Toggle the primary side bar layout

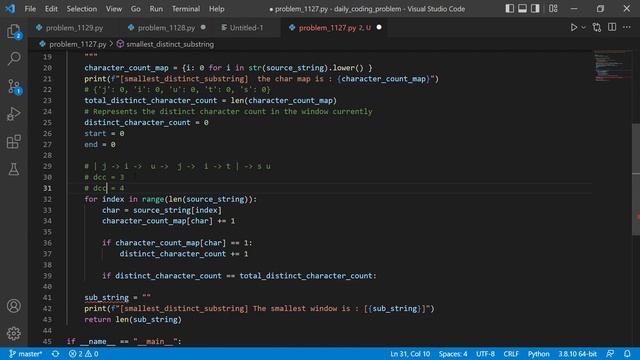click(x=509, y=9)
